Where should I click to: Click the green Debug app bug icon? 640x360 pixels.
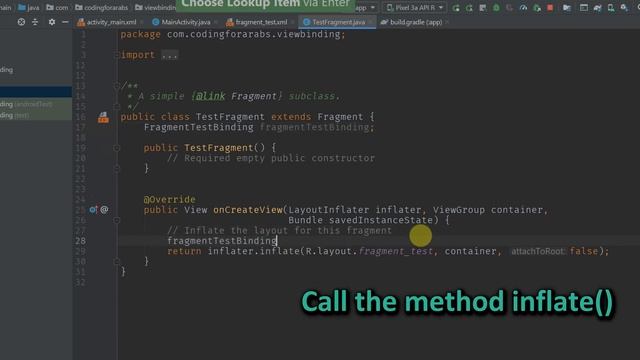[496, 8]
